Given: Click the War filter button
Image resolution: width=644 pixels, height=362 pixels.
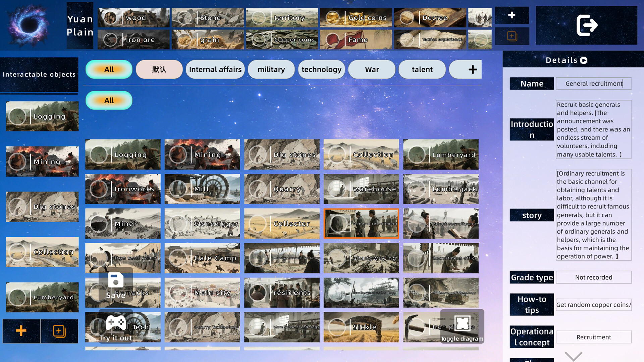Looking at the screenshot, I should click(x=372, y=69).
